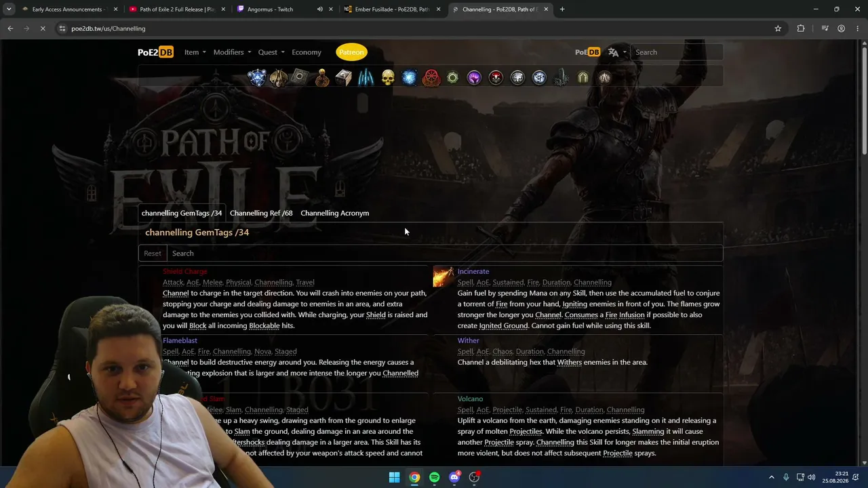The width and height of the screenshot is (868, 488).
Task: Click the Reset button beside search
Action: (153, 253)
